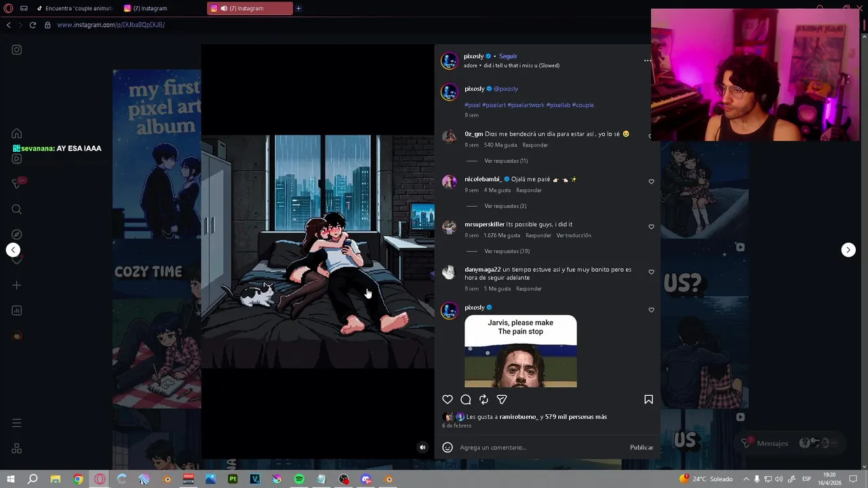Open the #pixelart hashtag

[494, 105]
